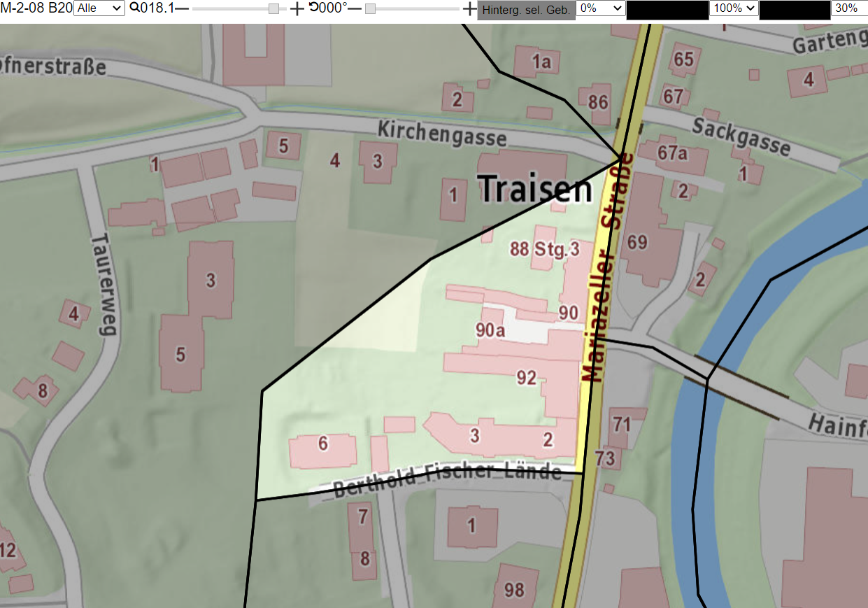Click the second black color swatch
Viewport: 868px width, 608px height.
[x=794, y=10]
